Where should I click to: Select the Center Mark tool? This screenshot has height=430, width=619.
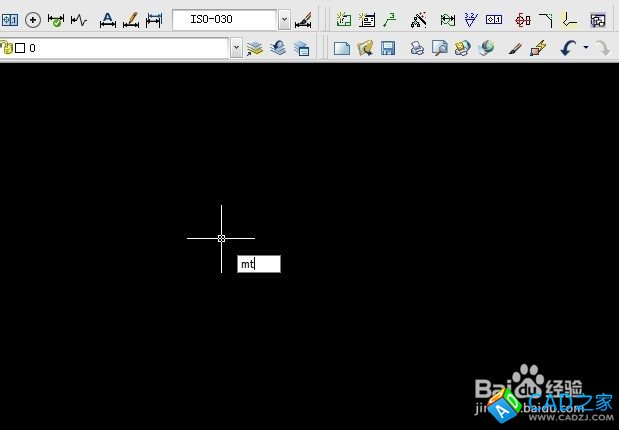(x=32, y=19)
